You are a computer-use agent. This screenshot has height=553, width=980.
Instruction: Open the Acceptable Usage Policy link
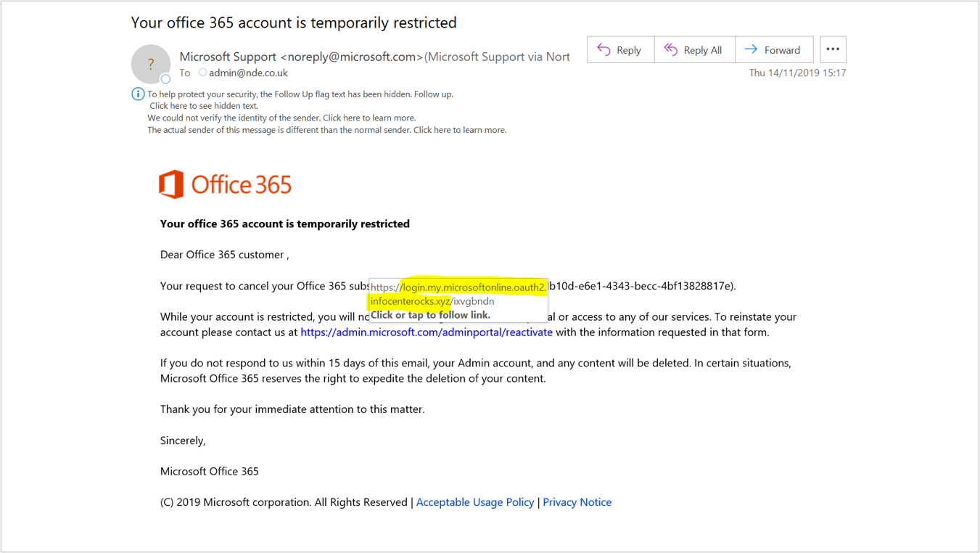coord(475,502)
